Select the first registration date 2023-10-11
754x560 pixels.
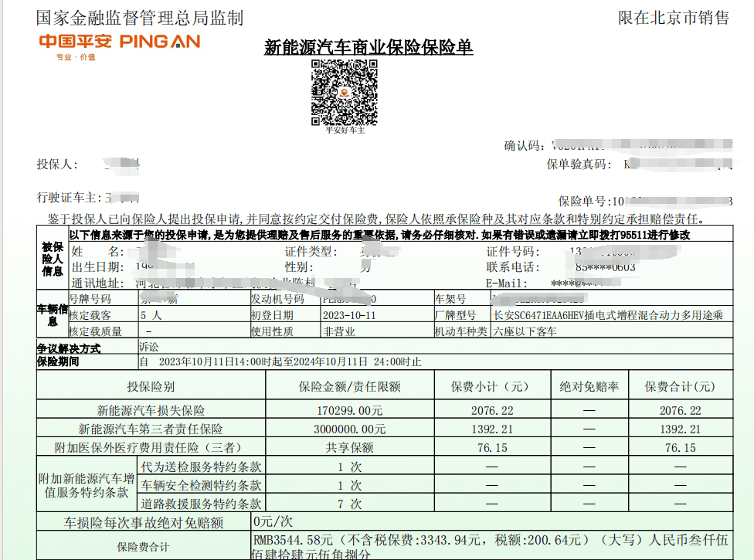click(x=348, y=315)
